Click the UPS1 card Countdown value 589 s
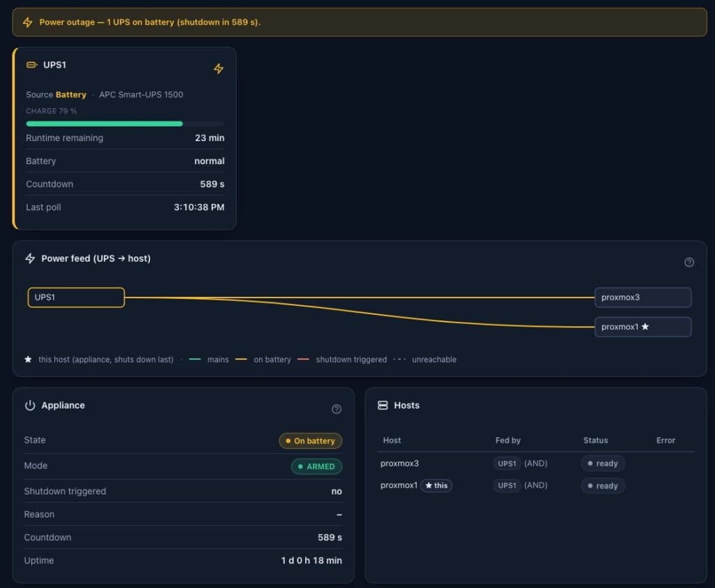Screen dimensions: 715x588 (x=212, y=184)
